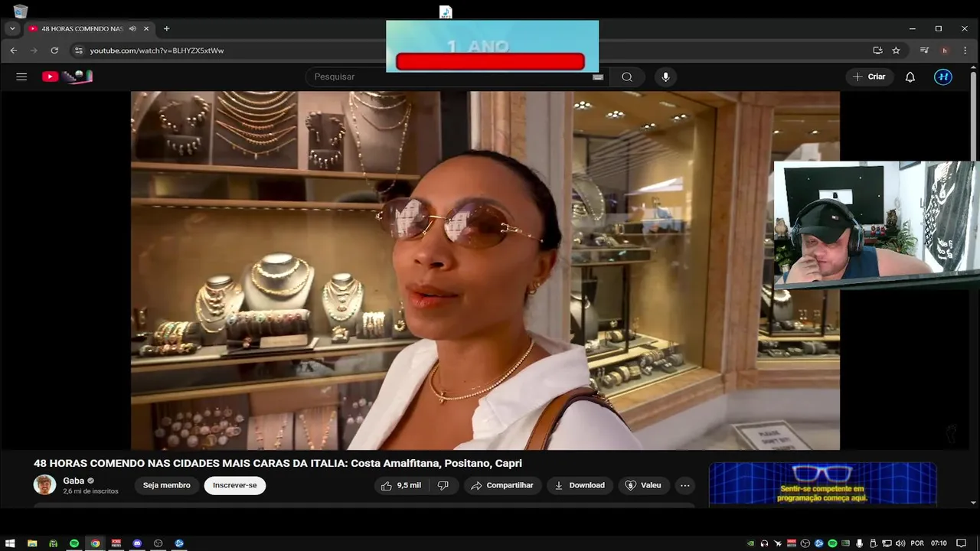Bookmark this page with the star
Viewport: 980px width, 551px height.
[896, 51]
